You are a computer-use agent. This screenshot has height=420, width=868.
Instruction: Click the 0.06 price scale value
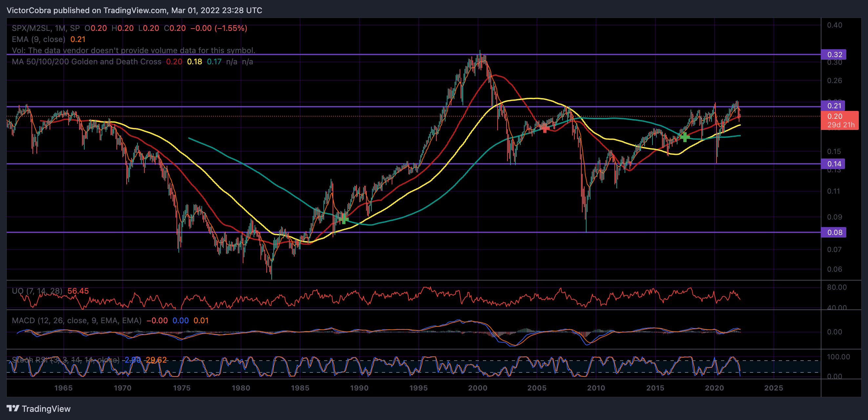tap(835, 269)
